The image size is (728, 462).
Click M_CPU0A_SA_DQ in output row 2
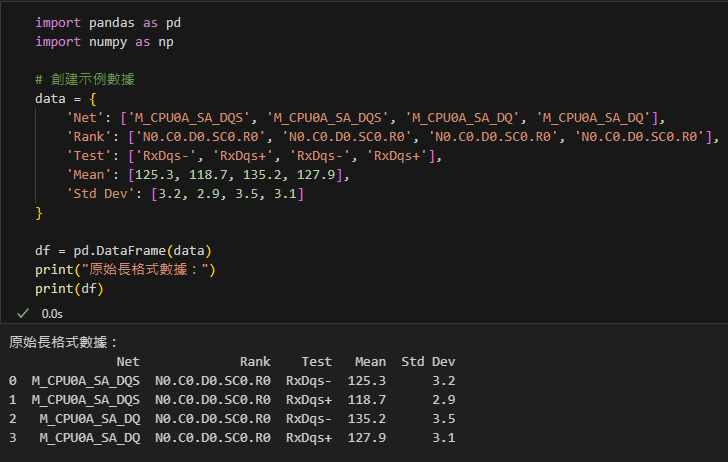coord(90,419)
